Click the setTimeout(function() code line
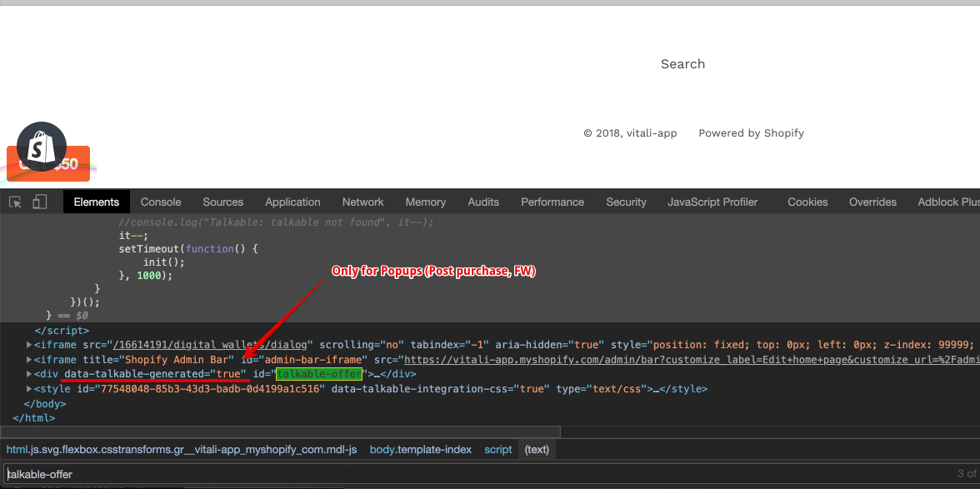 pos(188,248)
